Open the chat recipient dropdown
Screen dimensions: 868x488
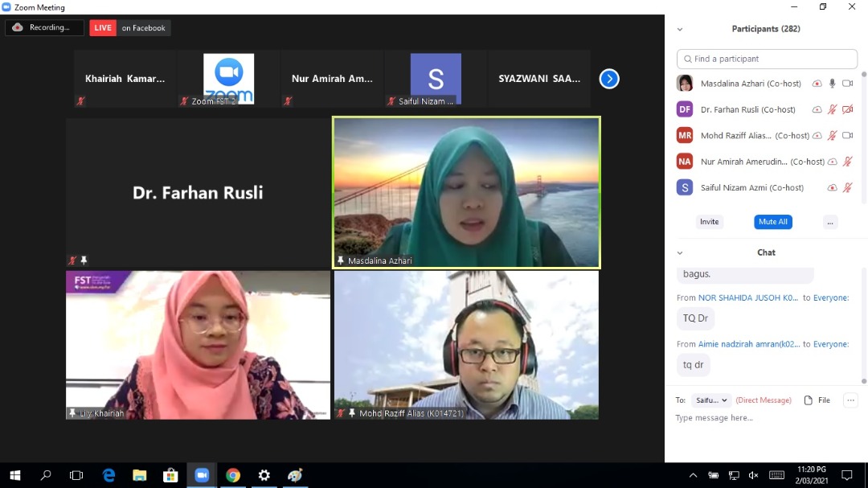(712, 400)
